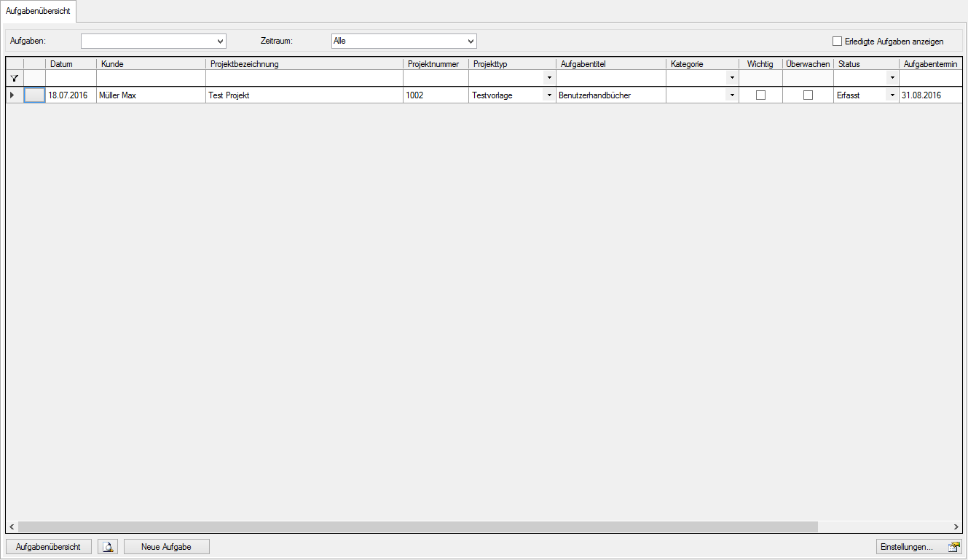This screenshot has width=968, height=560.
Task: Select the Aufgabenübersicht tab at top
Action: pyautogui.click(x=38, y=11)
